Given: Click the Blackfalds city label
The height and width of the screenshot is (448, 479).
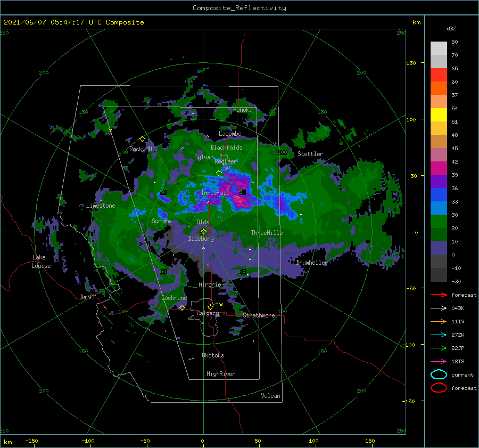Looking at the screenshot, I should point(226,148).
